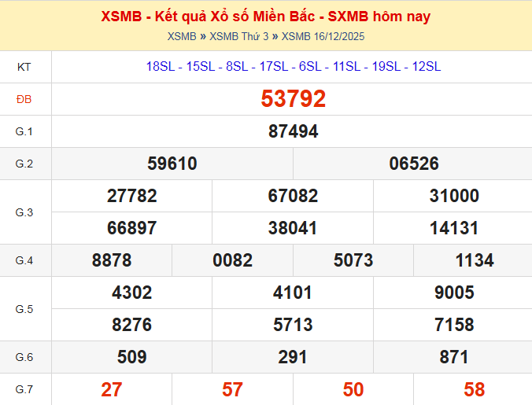Click the G.3 number 38041
This screenshot has width=532, height=405.
[x=293, y=228]
